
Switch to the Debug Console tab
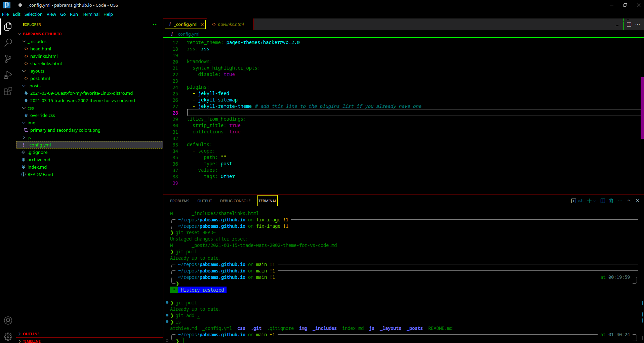[235, 201]
